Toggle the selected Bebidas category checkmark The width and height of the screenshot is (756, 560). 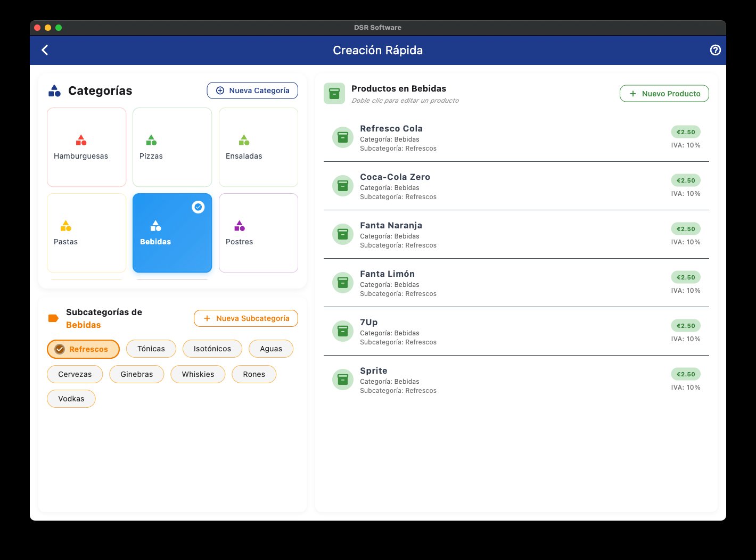coord(198,207)
